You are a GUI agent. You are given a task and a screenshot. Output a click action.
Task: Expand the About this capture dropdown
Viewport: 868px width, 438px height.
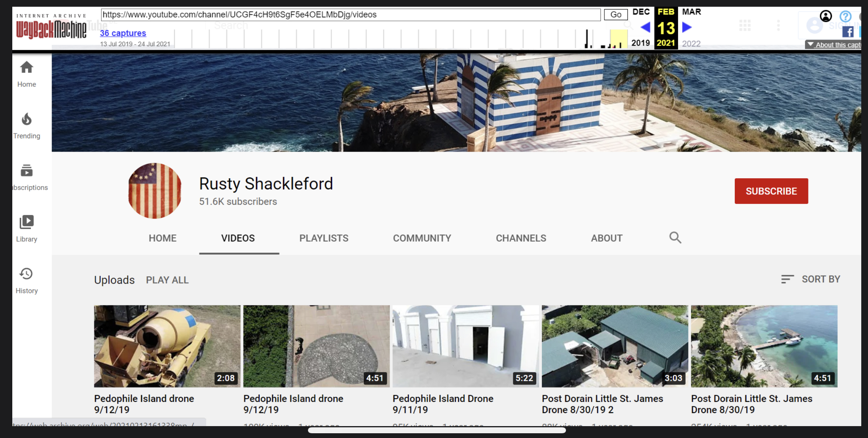point(834,45)
